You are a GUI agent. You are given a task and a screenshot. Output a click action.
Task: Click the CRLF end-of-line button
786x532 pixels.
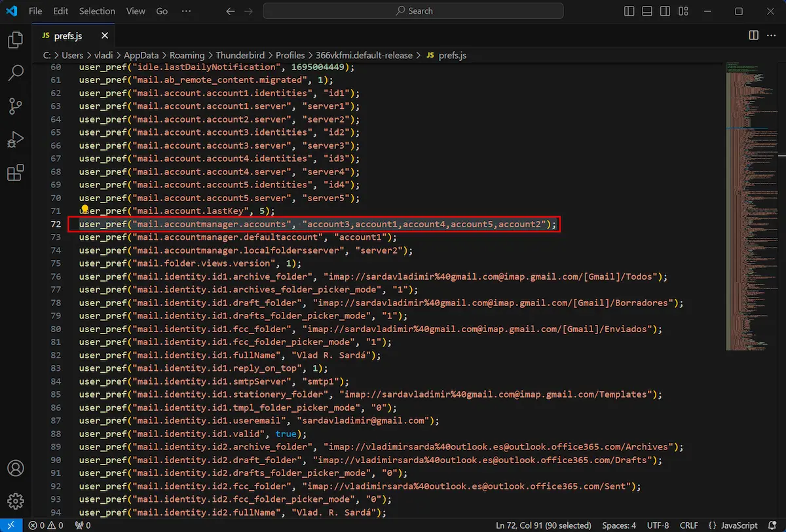click(689, 525)
